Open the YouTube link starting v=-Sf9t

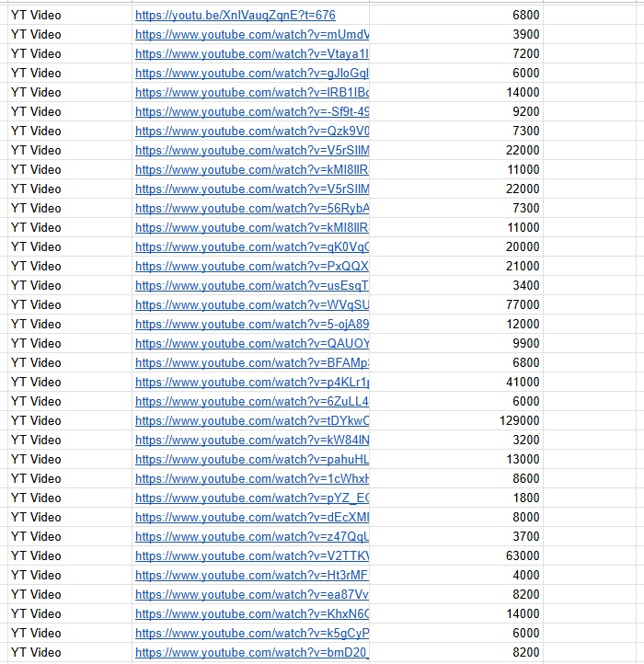pos(251,111)
